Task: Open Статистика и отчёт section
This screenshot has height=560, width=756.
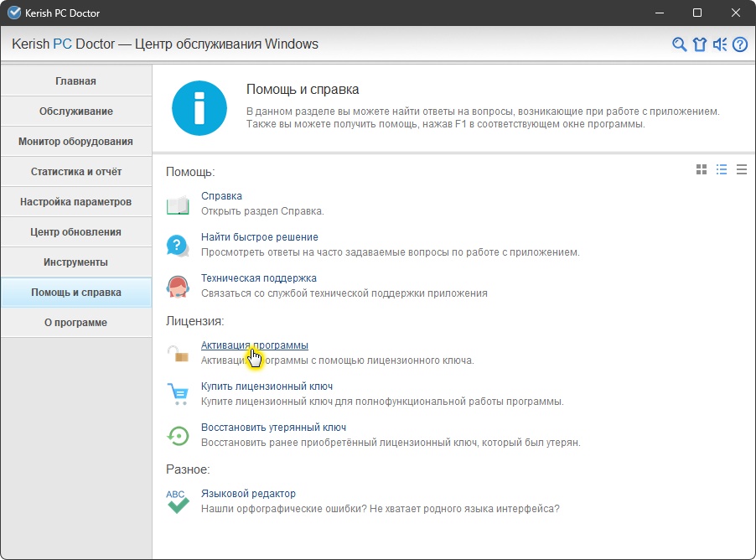Action: 76,172
